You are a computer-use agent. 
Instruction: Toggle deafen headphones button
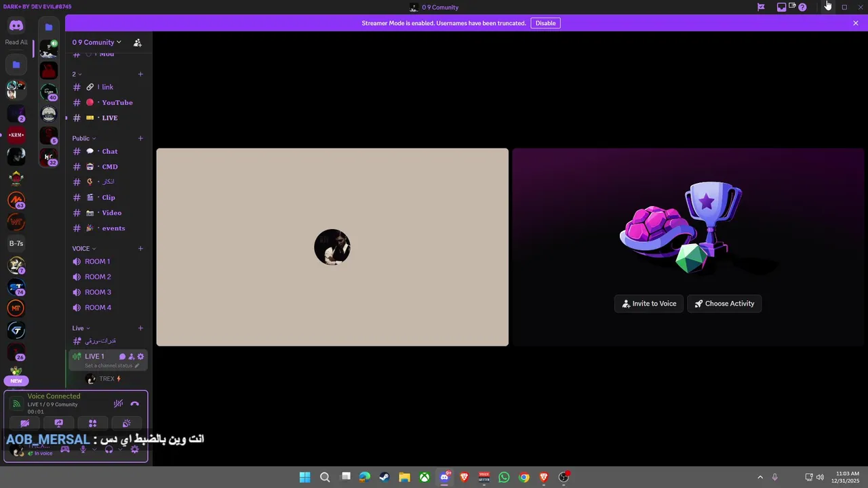109,449
